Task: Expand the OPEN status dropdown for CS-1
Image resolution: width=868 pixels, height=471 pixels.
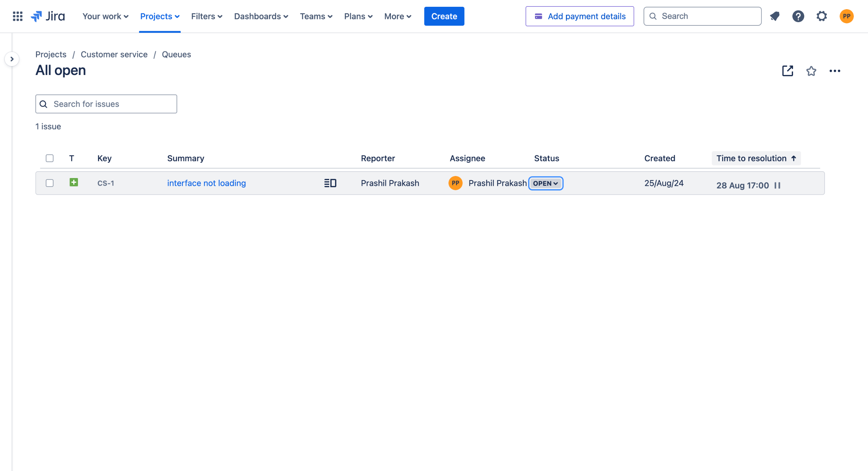Action: pyautogui.click(x=546, y=183)
